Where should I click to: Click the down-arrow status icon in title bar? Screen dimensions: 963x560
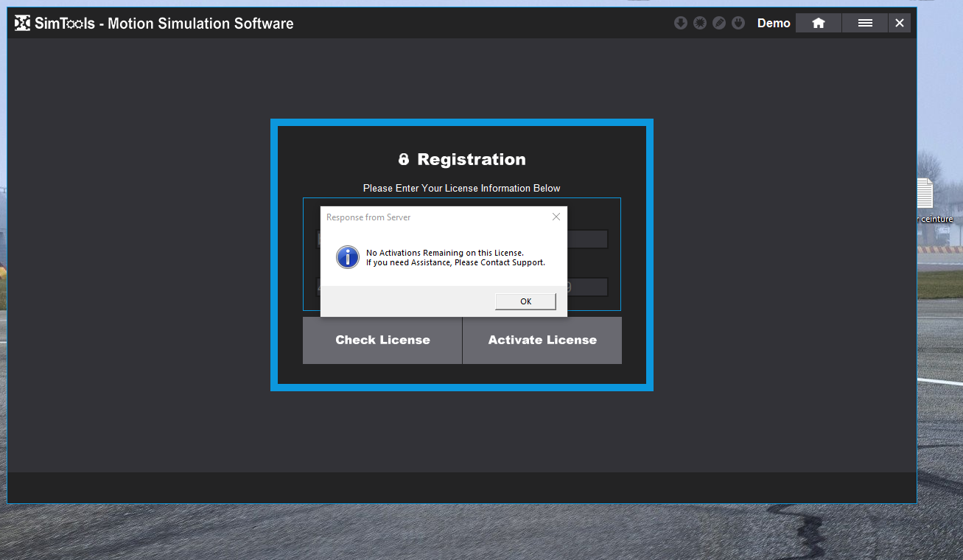681,23
